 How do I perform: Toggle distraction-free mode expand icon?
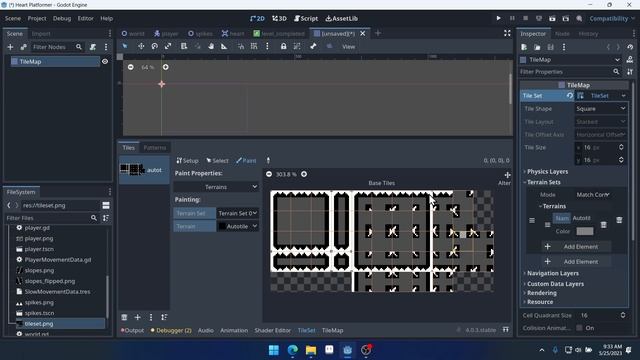tap(507, 33)
